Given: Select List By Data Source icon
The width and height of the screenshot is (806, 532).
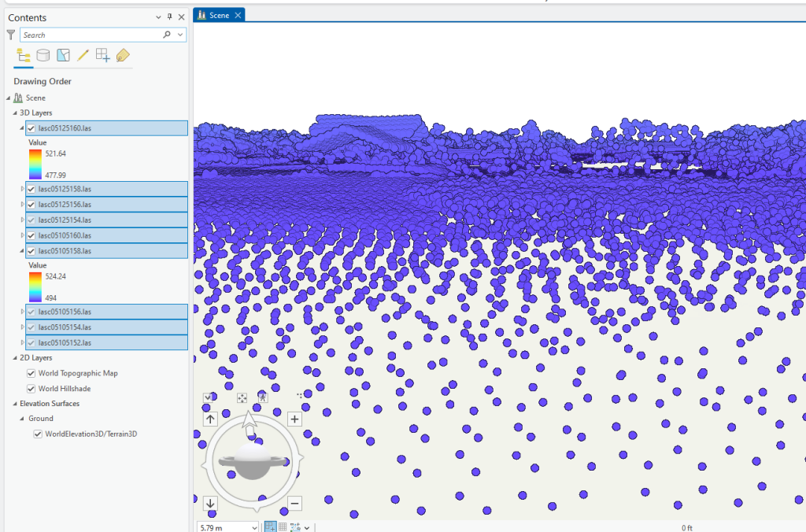Looking at the screenshot, I should click(x=43, y=55).
